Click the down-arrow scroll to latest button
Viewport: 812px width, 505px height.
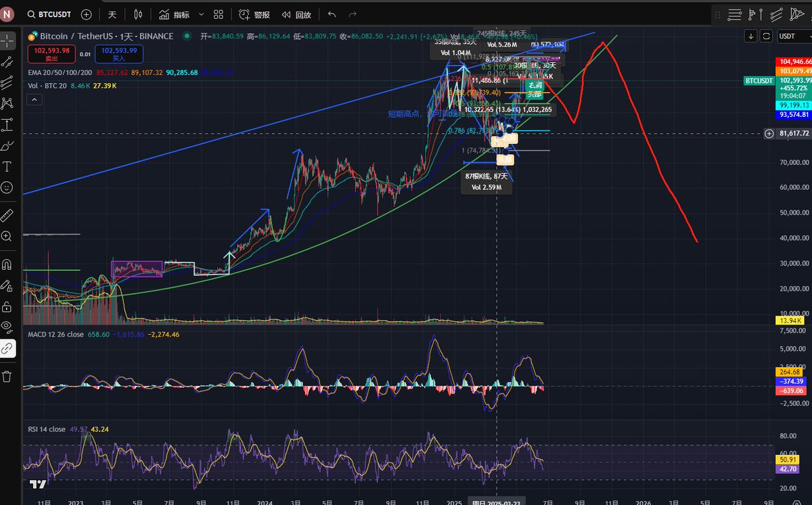point(752,36)
